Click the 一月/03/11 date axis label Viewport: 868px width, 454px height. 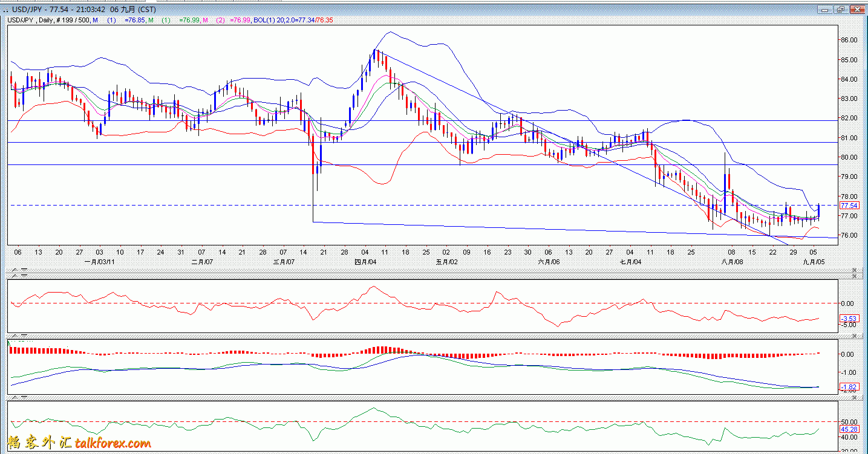click(x=99, y=262)
